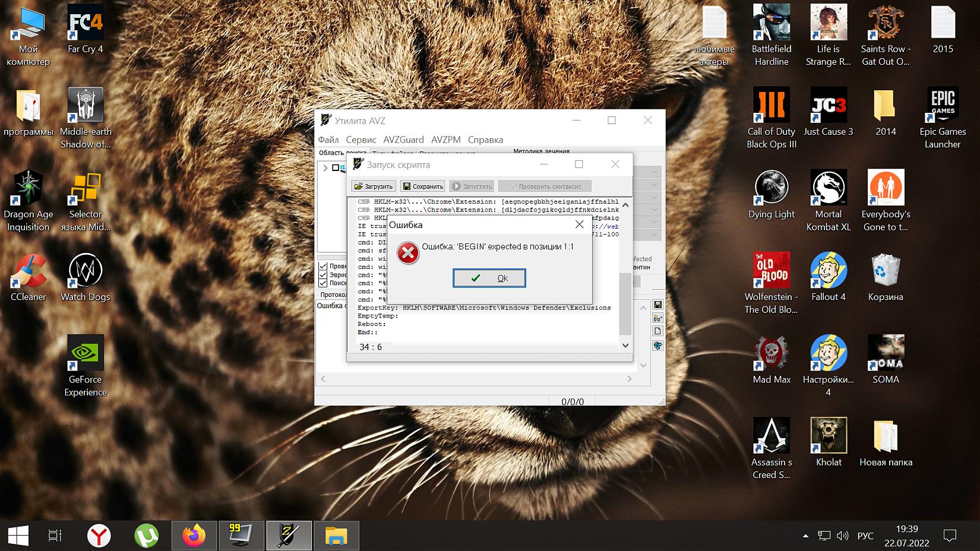
Task: Open Yandex Browser on the taskbar
Action: pyautogui.click(x=99, y=536)
